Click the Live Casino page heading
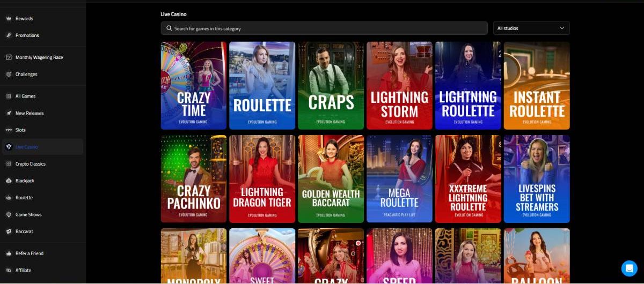Screen dimensions: 644x284 tap(174, 14)
